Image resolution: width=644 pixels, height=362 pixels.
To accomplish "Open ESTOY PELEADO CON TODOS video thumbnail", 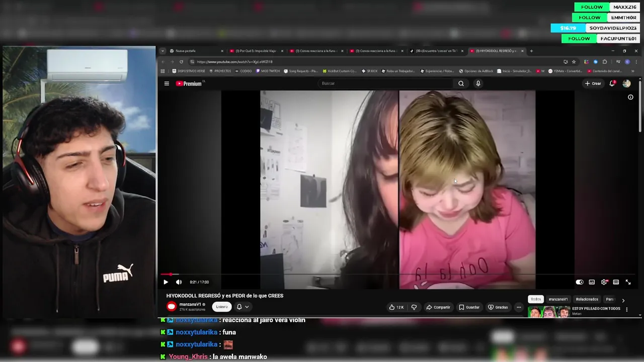I will [x=549, y=312].
